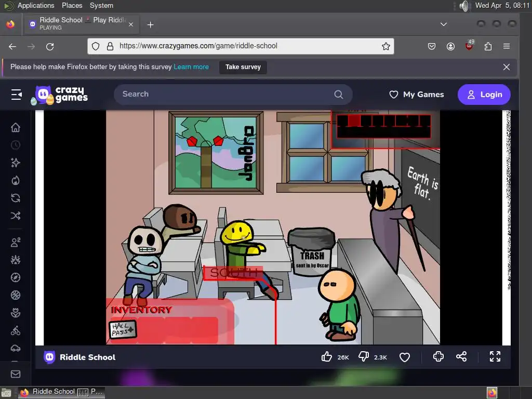The height and width of the screenshot is (399, 532).
Task: Open the Car category sidebar icon
Action: tap(16, 348)
